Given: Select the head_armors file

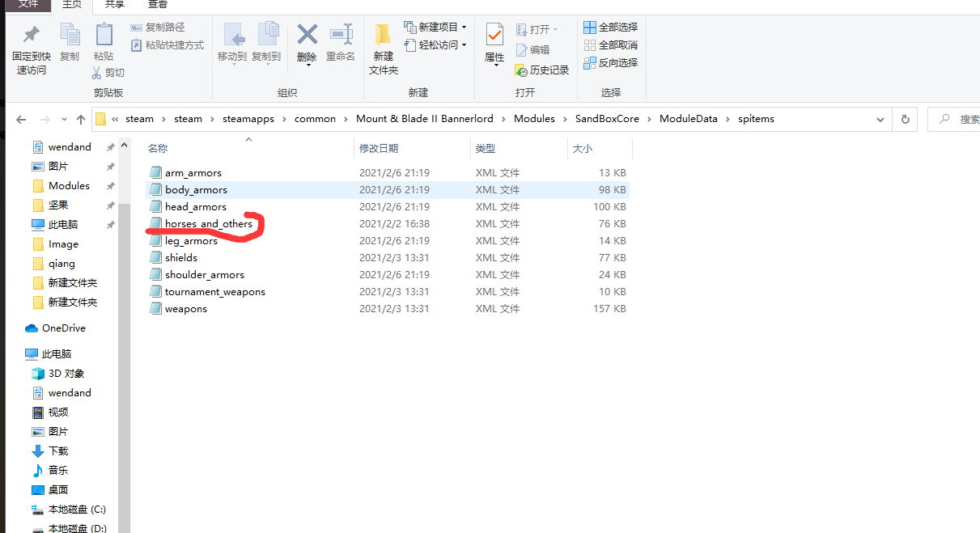Looking at the screenshot, I should (387, 206).
